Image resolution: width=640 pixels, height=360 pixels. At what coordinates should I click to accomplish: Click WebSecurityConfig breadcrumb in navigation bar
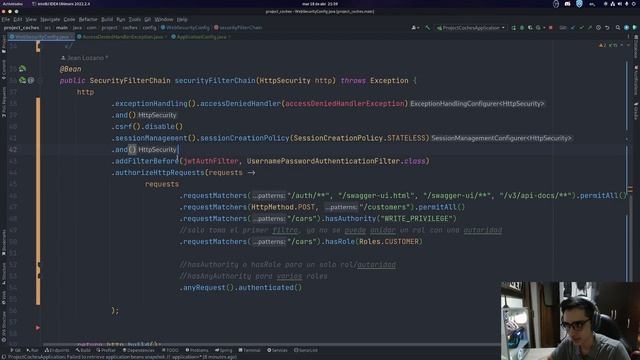pyautogui.click(x=185, y=28)
